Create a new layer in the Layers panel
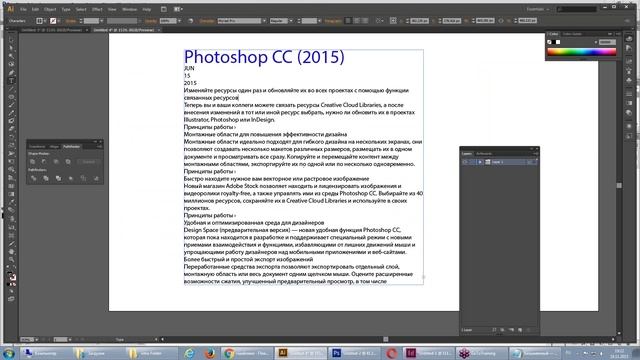Image resolution: width=640 pixels, height=360 pixels. click(520, 330)
